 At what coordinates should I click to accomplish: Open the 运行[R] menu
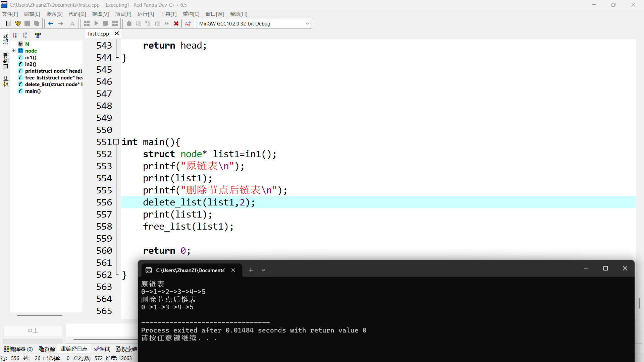[146, 14]
